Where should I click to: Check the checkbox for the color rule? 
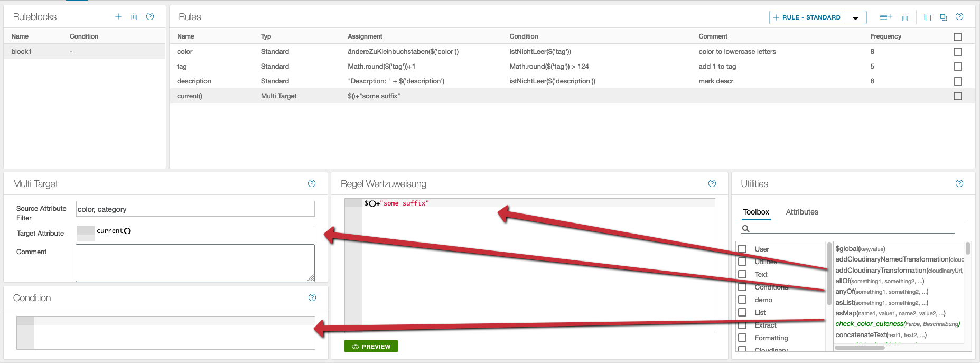coord(958,52)
